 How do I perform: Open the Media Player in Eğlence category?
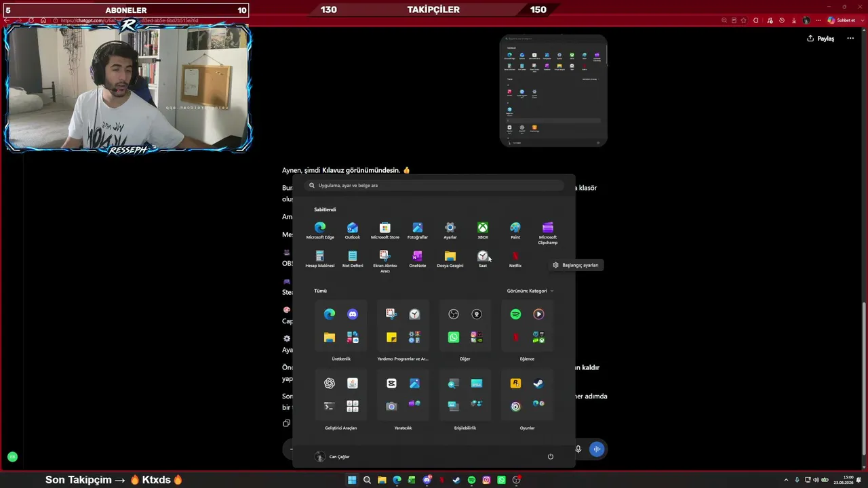(538, 314)
